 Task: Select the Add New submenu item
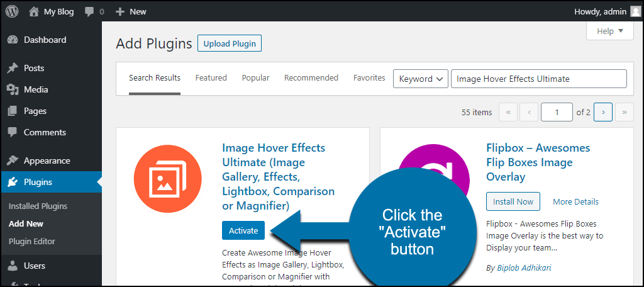coord(26,224)
